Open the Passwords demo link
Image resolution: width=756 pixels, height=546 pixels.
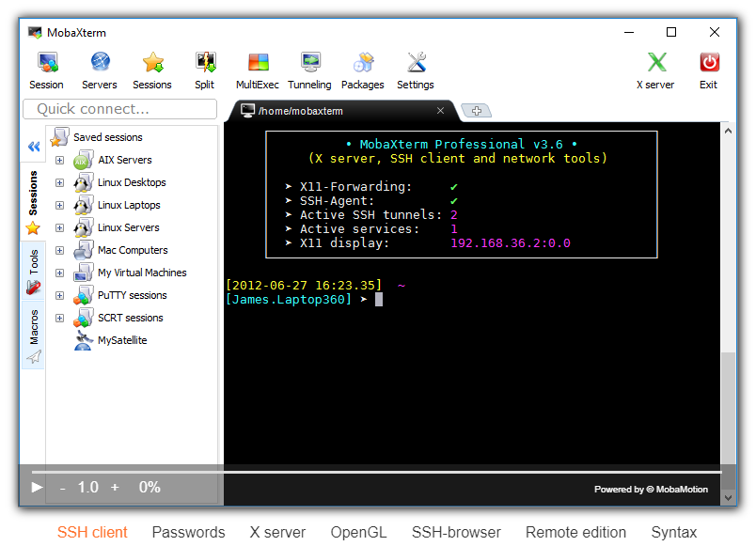click(188, 532)
